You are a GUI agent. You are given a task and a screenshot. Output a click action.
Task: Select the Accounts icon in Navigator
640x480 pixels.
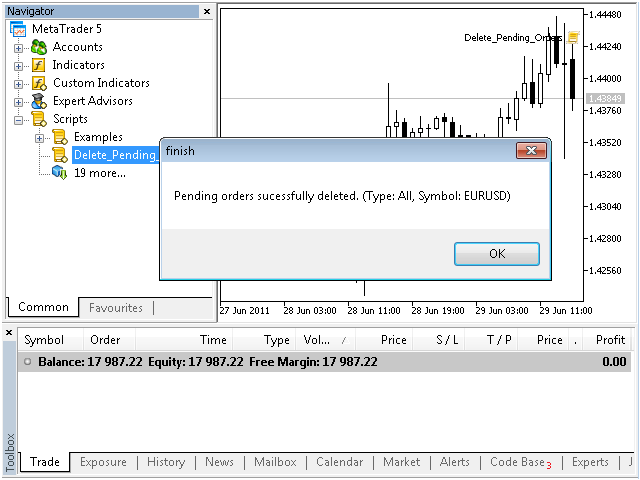(39, 47)
